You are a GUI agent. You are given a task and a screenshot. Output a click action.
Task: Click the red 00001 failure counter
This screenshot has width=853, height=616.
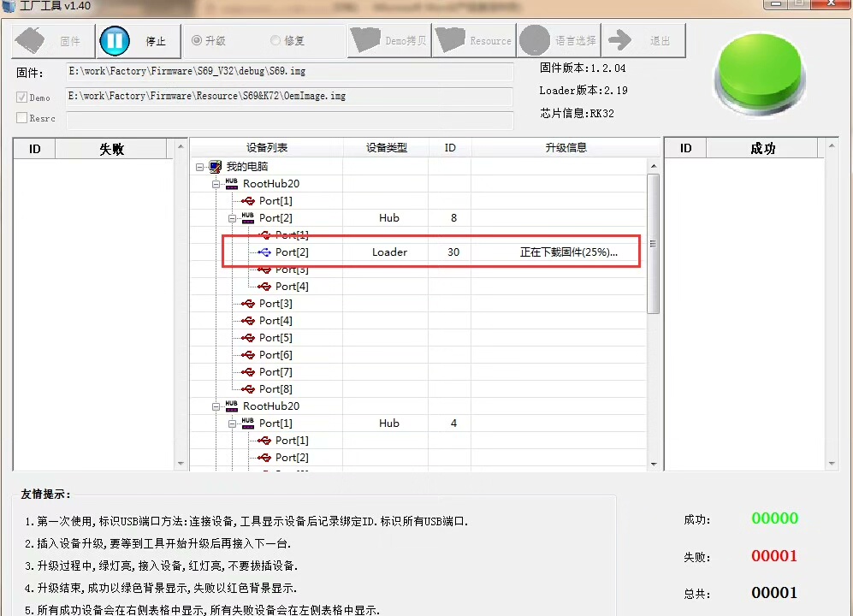(x=774, y=555)
